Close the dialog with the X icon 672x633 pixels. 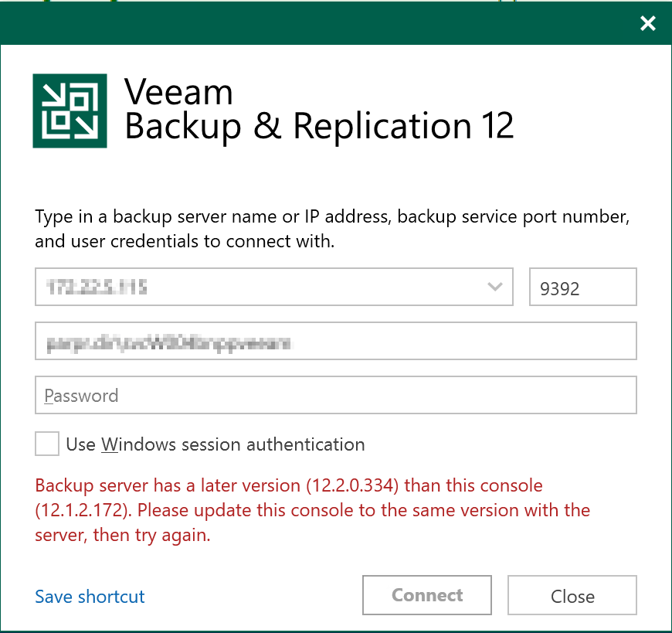click(648, 23)
